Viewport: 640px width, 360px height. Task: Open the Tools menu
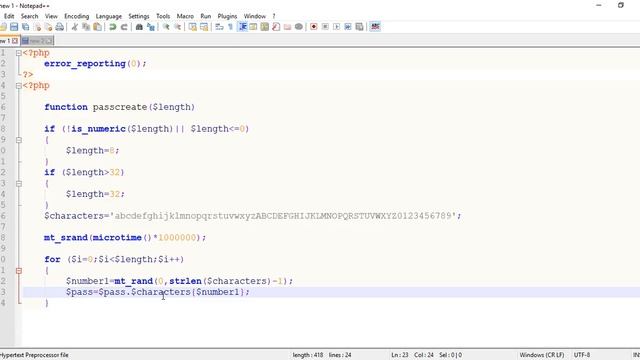click(x=163, y=16)
